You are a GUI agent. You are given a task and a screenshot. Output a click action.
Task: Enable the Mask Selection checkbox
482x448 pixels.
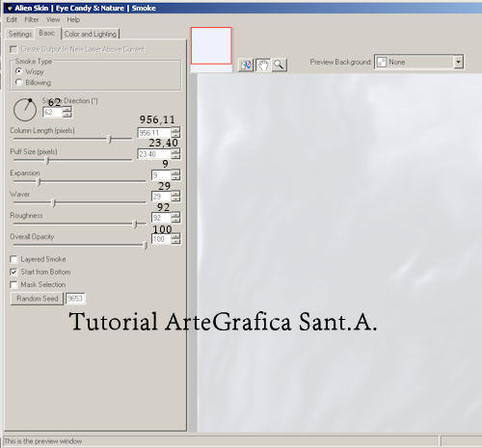[13, 285]
